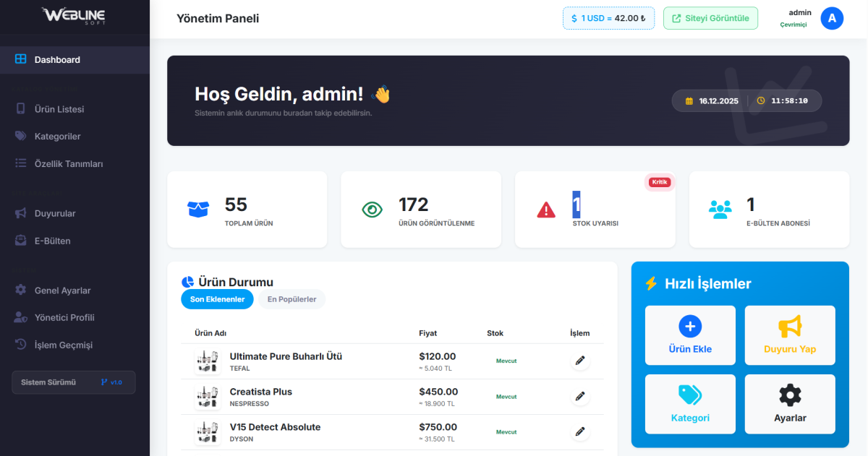Click the Creatista Plus product thumbnail

click(x=208, y=397)
